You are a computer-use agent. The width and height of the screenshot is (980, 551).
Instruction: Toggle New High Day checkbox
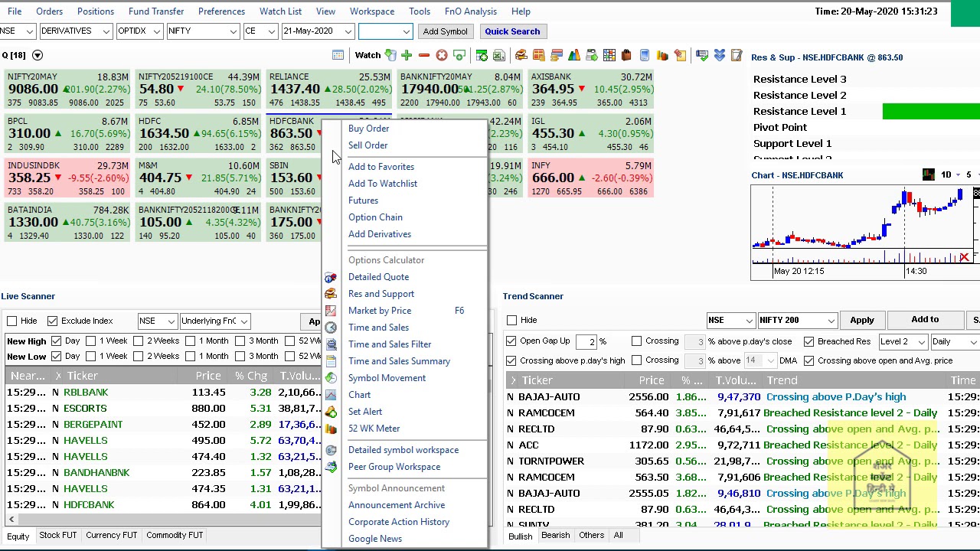point(57,341)
